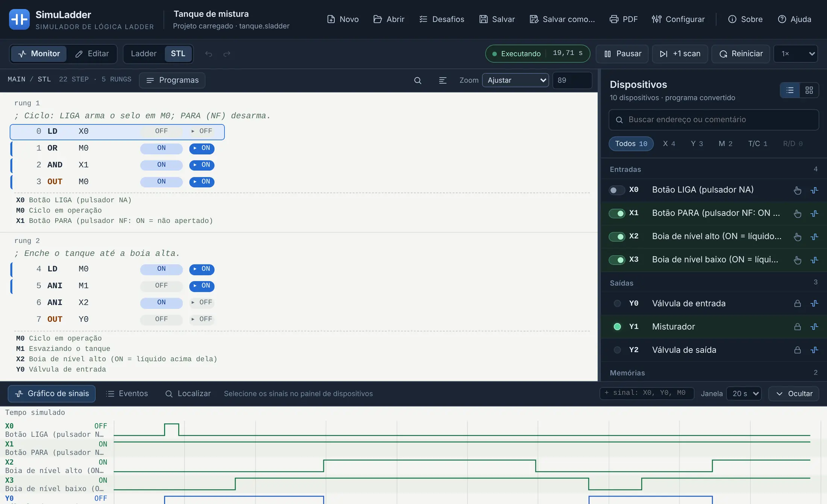Click the + sinal input field

pyautogui.click(x=647, y=394)
